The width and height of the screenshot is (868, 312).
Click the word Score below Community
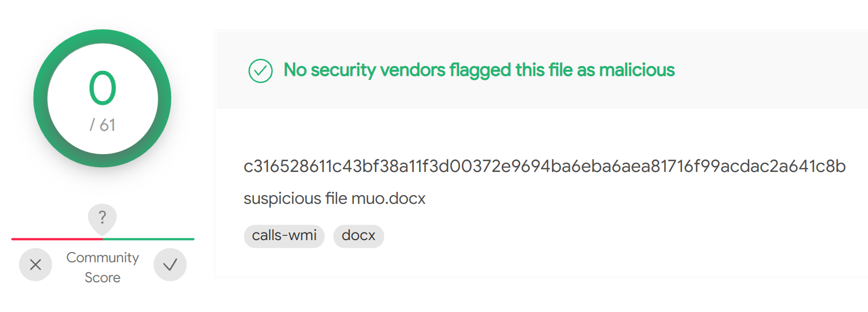tap(103, 277)
